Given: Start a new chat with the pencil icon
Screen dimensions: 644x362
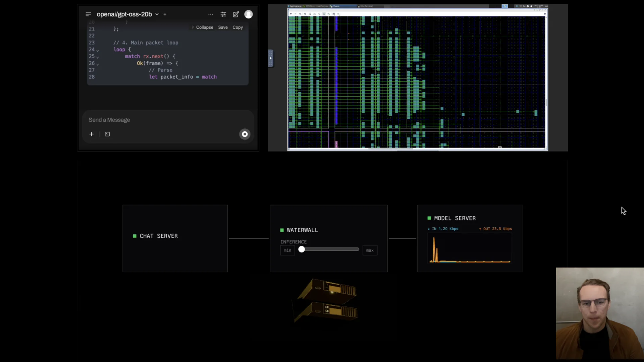Looking at the screenshot, I should point(236,14).
